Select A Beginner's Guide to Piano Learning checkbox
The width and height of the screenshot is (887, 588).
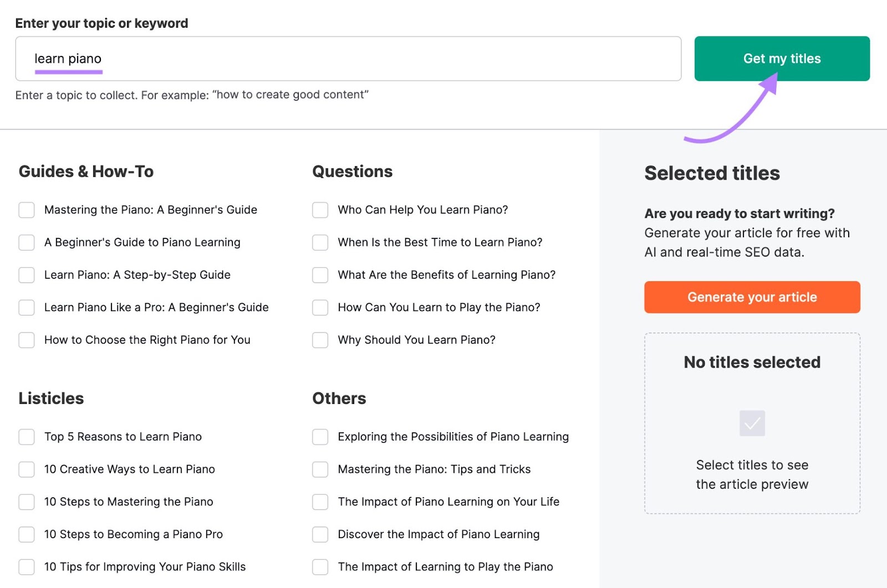[x=27, y=243]
